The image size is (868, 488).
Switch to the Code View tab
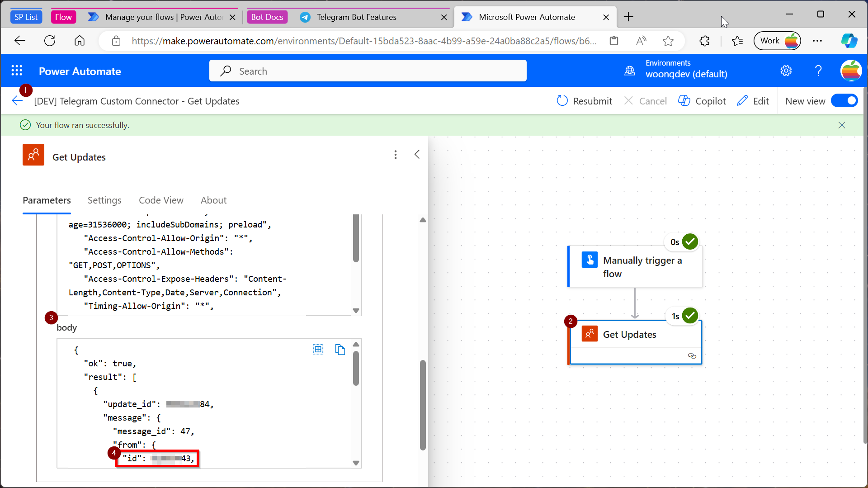coord(161,200)
